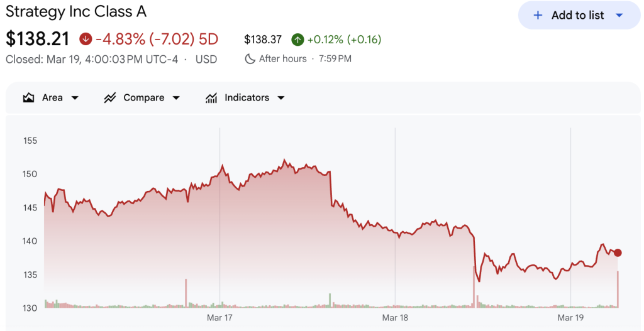The height and width of the screenshot is (331, 644).
Task: Open the Compare dropdown arrow
Action: 176,98
